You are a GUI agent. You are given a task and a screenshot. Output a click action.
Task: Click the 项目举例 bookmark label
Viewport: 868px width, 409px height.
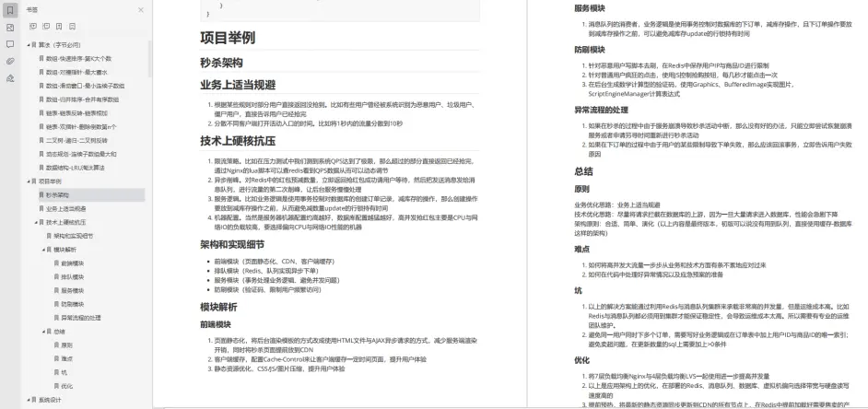tap(50, 181)
